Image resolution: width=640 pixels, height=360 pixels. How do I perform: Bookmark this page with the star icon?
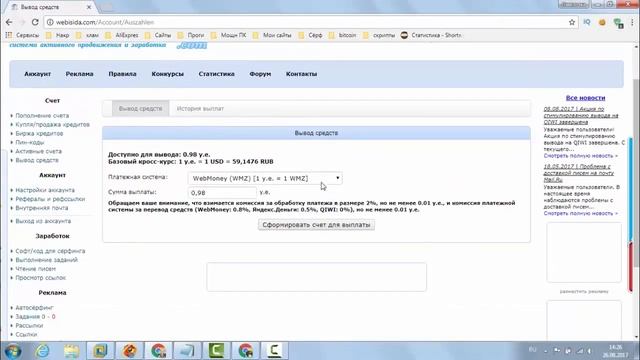coord(572,22)
